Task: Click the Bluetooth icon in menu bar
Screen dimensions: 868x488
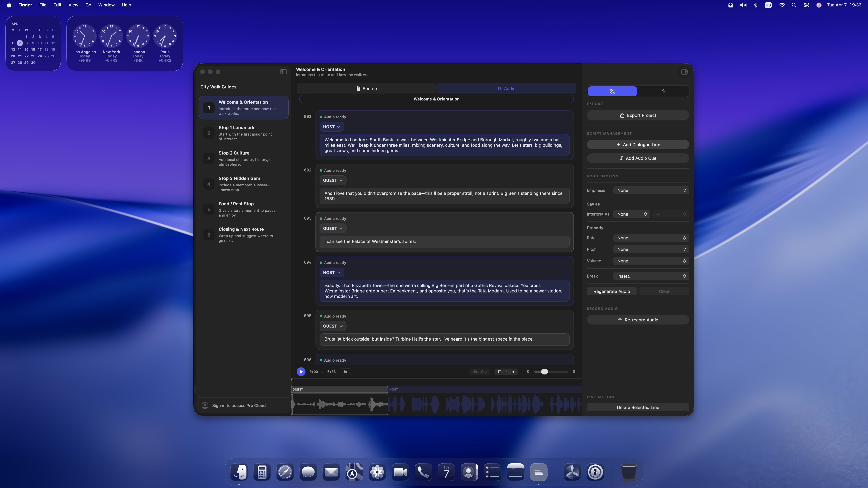Action: pos(755,5)
